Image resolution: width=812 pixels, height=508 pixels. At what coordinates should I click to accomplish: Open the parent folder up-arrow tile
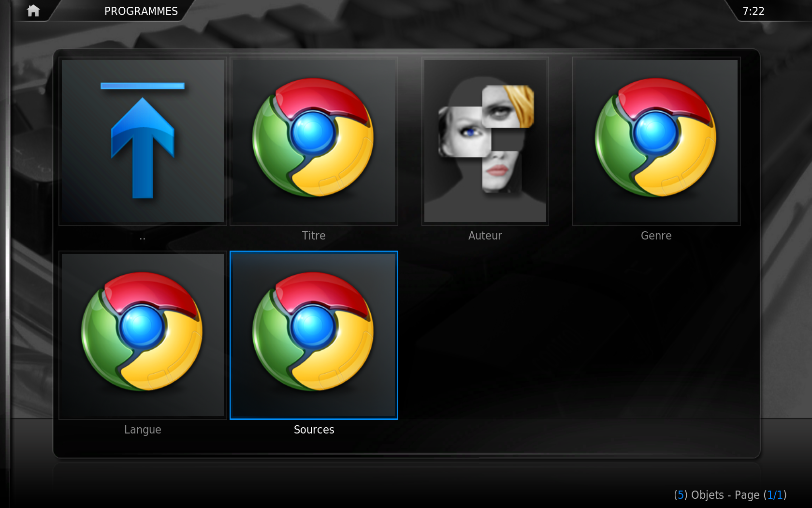(143, 141)
